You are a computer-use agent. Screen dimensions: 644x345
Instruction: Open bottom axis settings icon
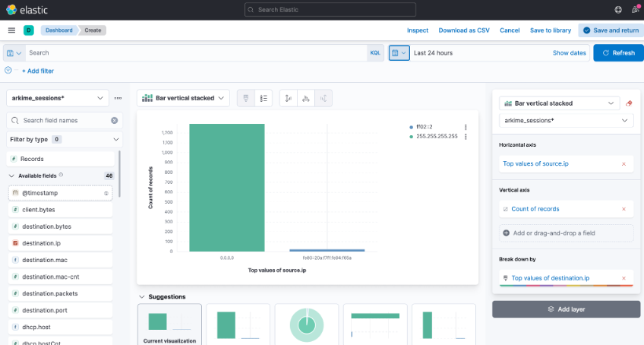pos(305,98)
